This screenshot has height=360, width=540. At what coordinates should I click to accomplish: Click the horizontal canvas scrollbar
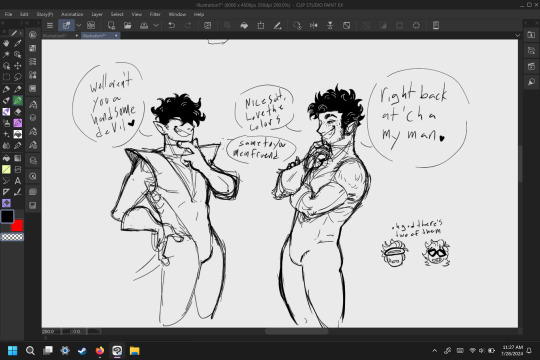coord(297,331)
